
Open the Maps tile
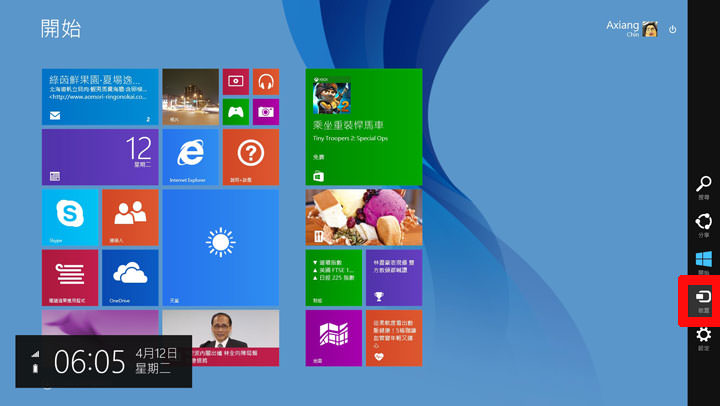[334, 338]
